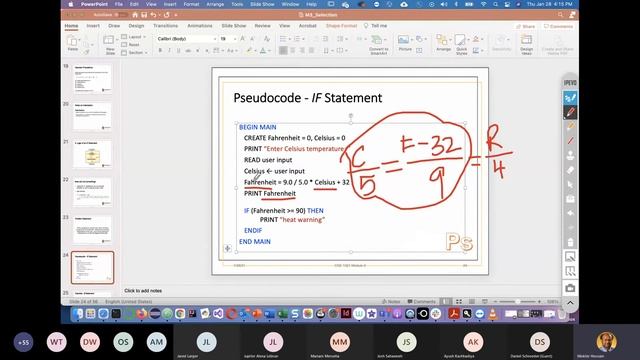The width and height of the screenshot is (640, 360).
Task: Select slide 23 thumbnail
Action: [x=92, y=230]
